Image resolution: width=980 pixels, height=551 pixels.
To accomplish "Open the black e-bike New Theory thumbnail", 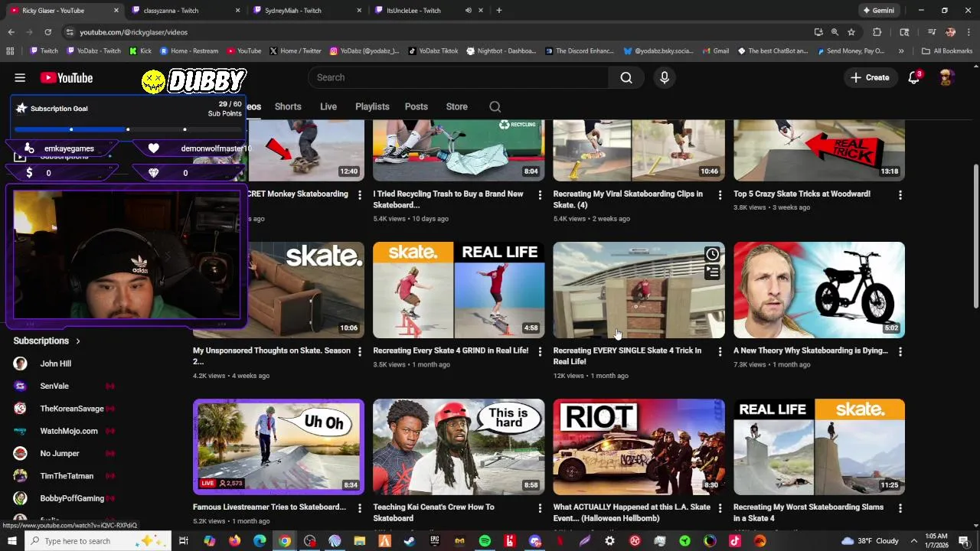I will [819, 290].
